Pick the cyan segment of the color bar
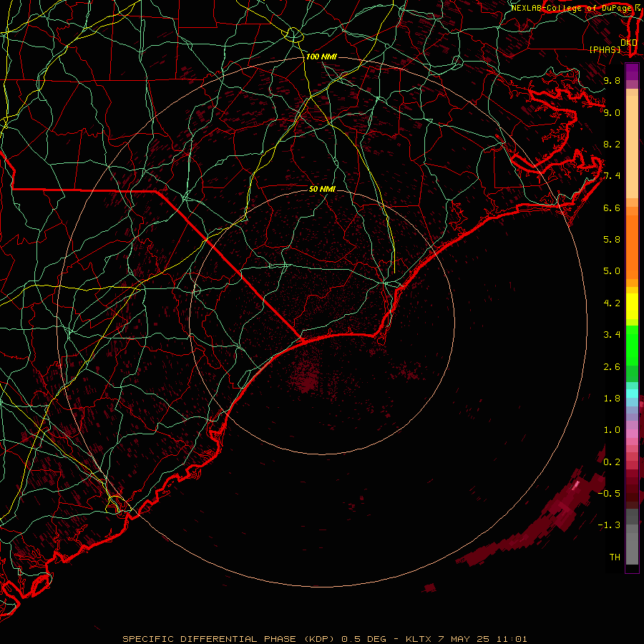The width and height of the screenshot is (644, 644). point(632,394)
